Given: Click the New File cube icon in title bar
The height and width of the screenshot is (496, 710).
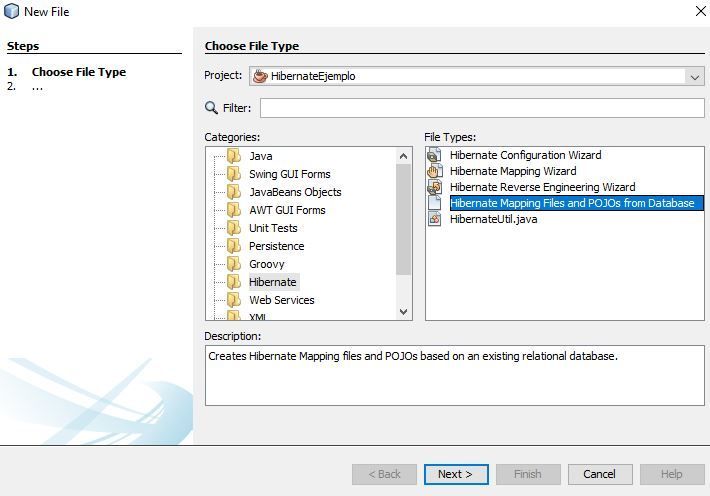Looking at the screenshot, I should 11,11.
